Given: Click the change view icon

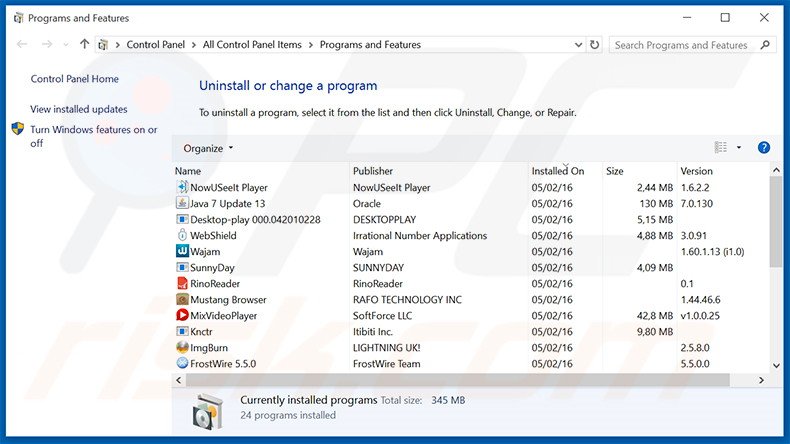Looking at the screenshot, I should [720, 147].
